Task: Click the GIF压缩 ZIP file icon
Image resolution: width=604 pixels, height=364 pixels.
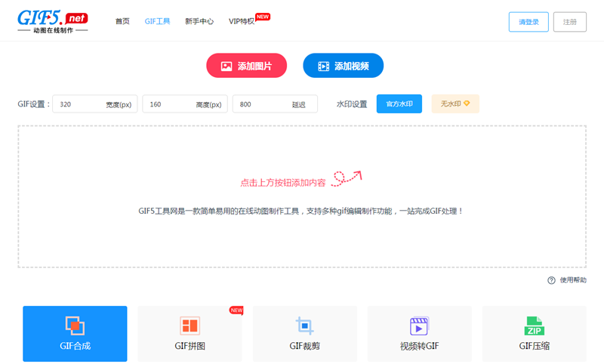Action: (x=535, y=326)
